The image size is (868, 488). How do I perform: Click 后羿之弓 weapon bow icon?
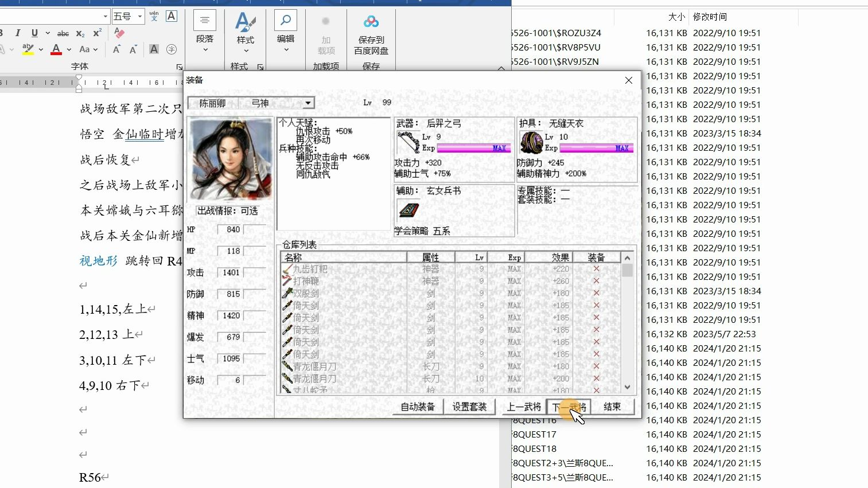click(x=408, y=142)
